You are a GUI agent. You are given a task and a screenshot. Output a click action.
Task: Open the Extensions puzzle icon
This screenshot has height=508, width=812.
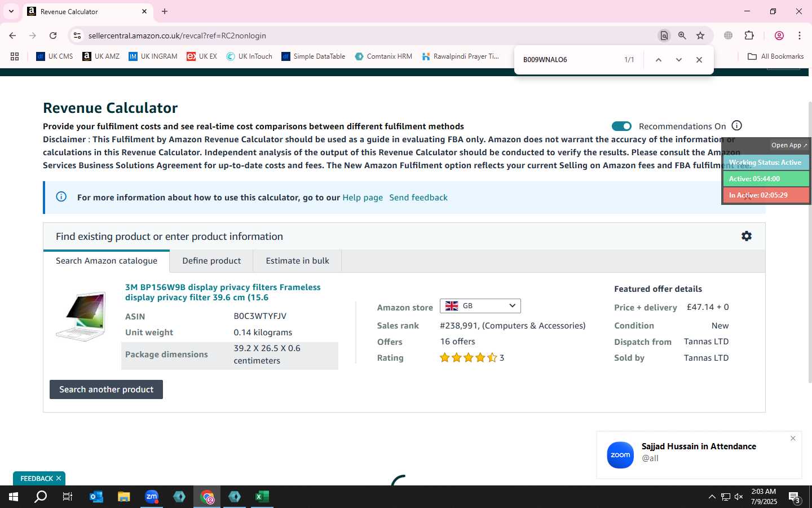click(749, 36)
